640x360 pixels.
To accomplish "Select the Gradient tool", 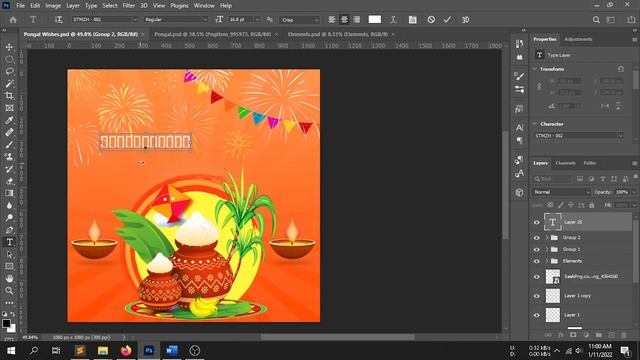I will pos(9,193).
